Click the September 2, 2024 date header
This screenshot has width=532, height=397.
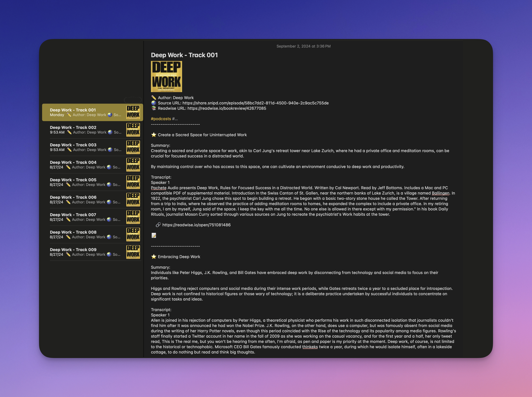303,46
